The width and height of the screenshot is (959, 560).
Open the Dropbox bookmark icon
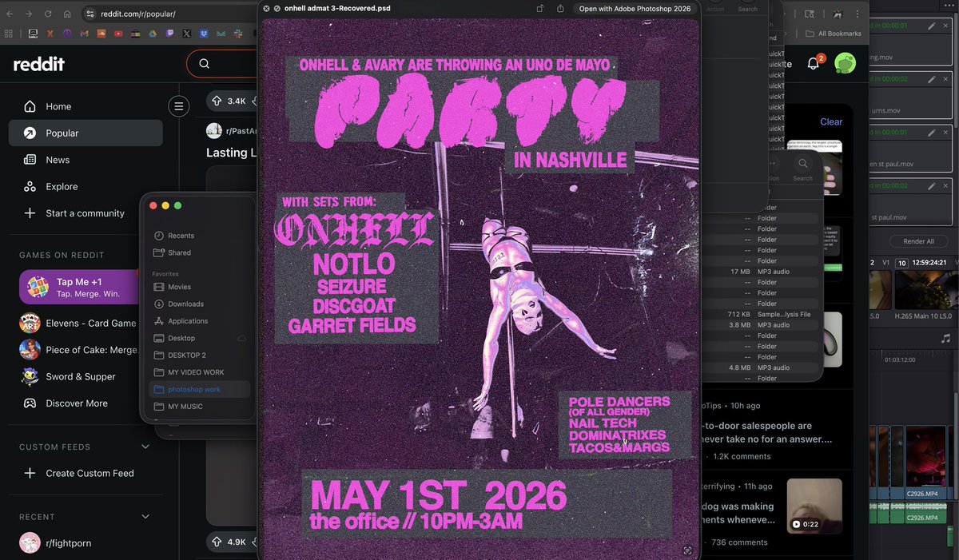tap(204, 34)
